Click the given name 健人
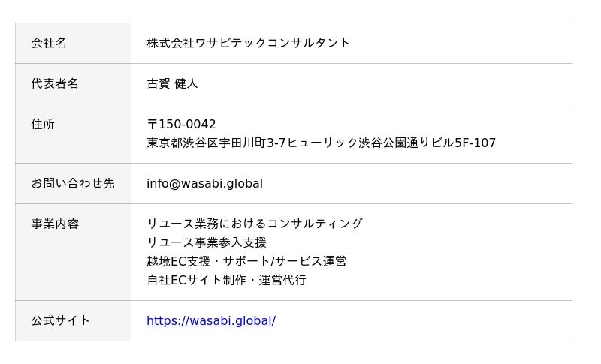The height and width of the screenshot is (364, 601). coord(186,83)
